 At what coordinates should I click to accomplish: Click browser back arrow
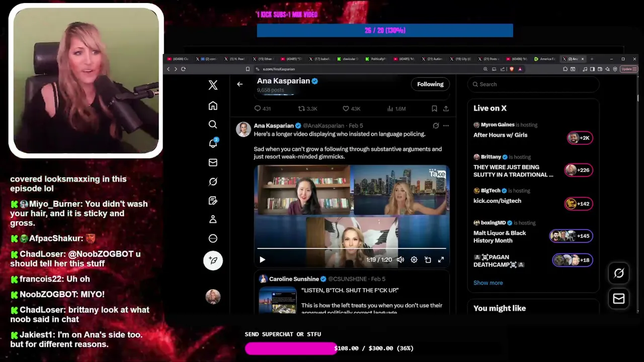click(169, 69)
